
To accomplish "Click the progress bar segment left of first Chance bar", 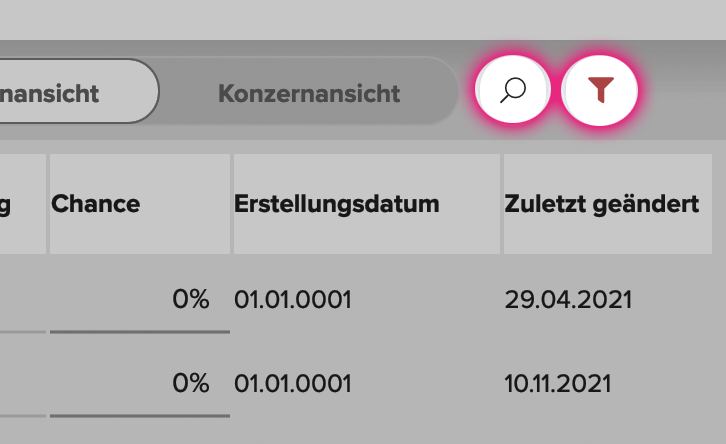I will (x=23, y=332).
